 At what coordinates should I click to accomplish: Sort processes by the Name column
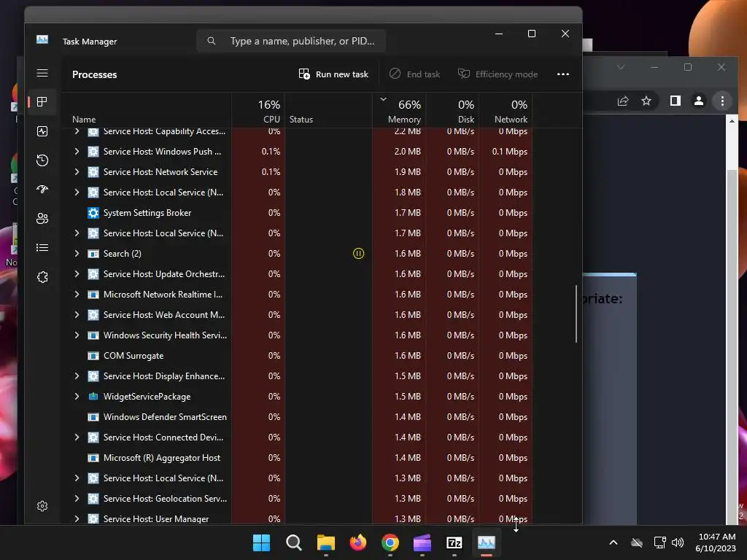[x=146, y=111]
